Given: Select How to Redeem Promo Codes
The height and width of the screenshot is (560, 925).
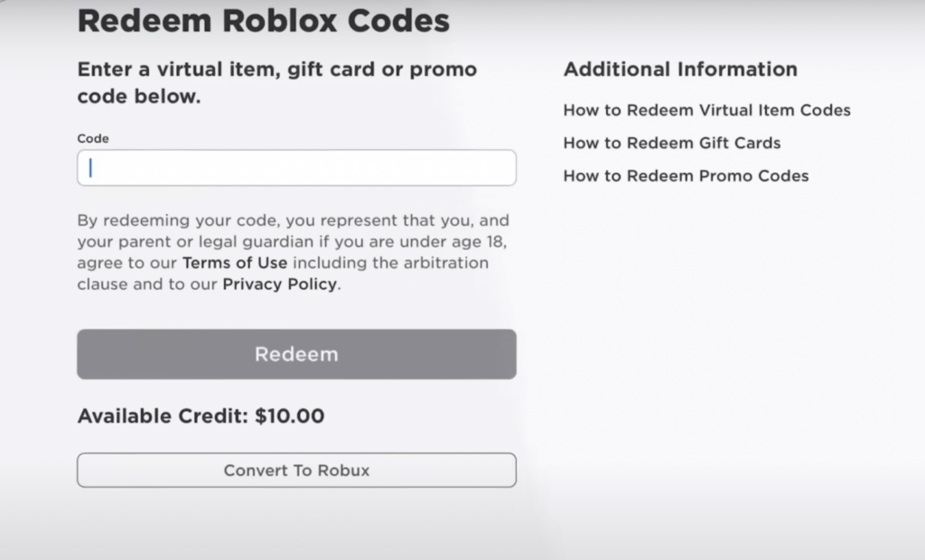Looking at the screenshot, I should click(686, 175).
